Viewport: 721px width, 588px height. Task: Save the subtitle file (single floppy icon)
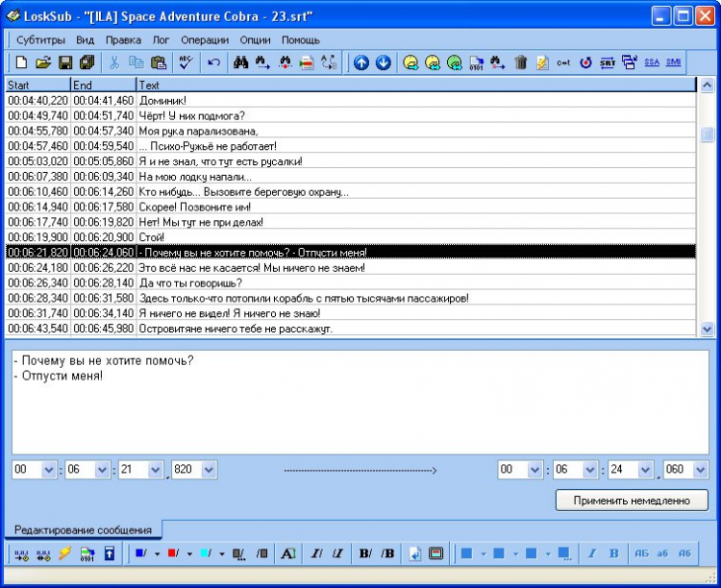coord(65,62)
